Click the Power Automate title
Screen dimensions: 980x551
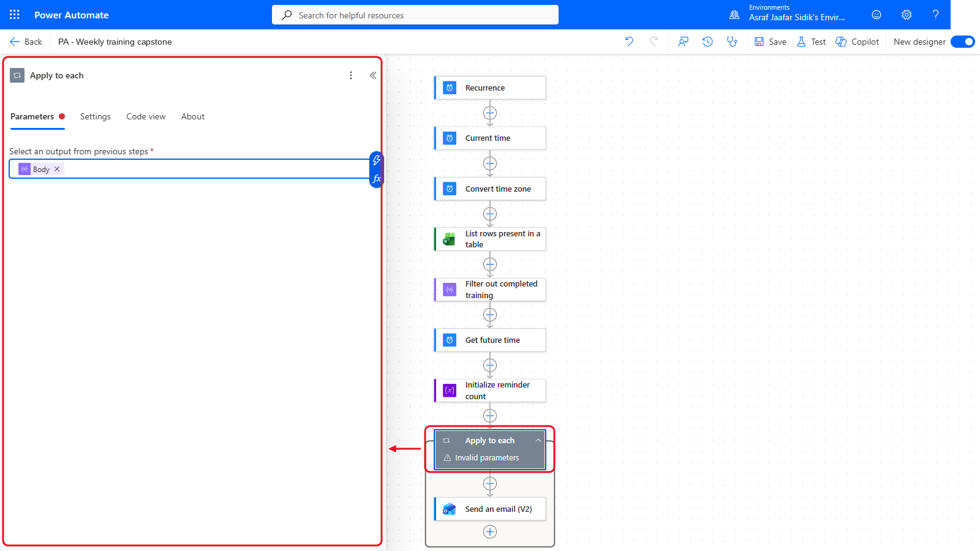(72, 15)
